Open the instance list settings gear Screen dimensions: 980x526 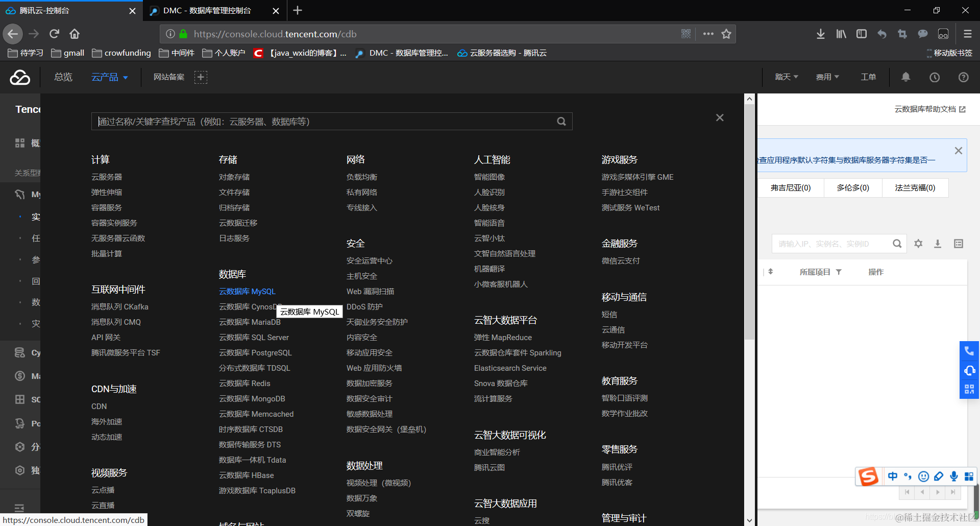tap(918, 244)
